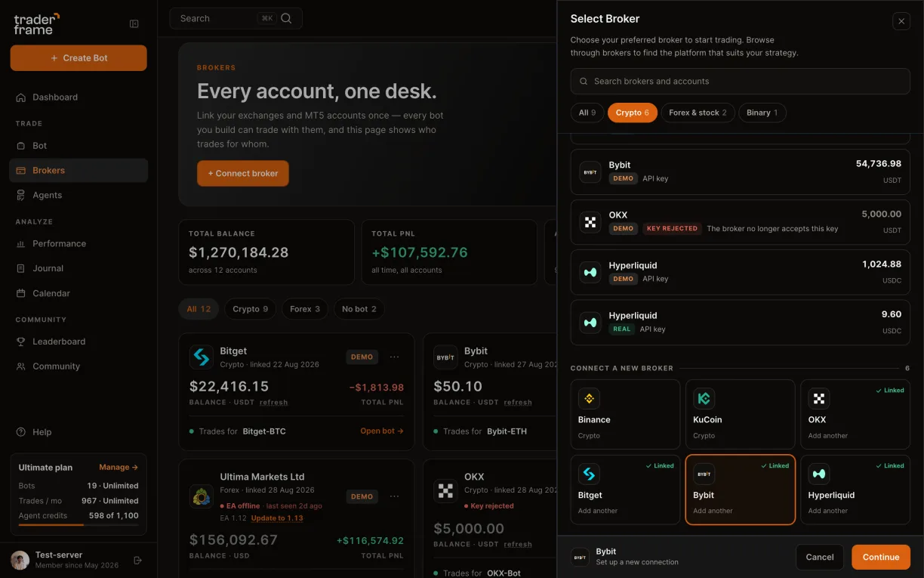The height and width of the screenshot is (578, 924).
Task: Select Bybit demo account 54,736.98 USDT
Action: tap(740, 172)
